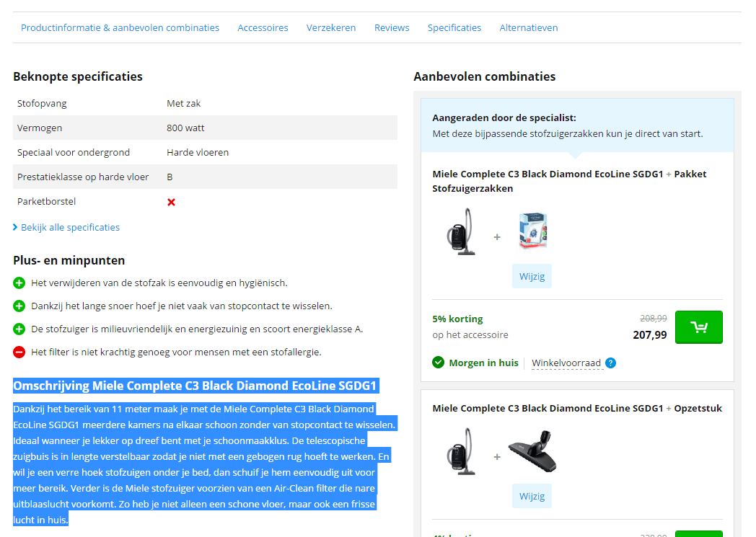Image resolution: width=756 pixels, height=537 pixels.
Task: Click green plus icon for energieklasse A
Action: (x=19, y=329)
